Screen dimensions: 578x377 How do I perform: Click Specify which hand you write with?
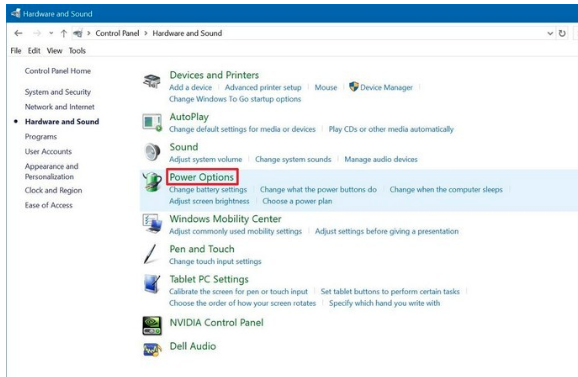pyautogui.click(x=384, y=303)
